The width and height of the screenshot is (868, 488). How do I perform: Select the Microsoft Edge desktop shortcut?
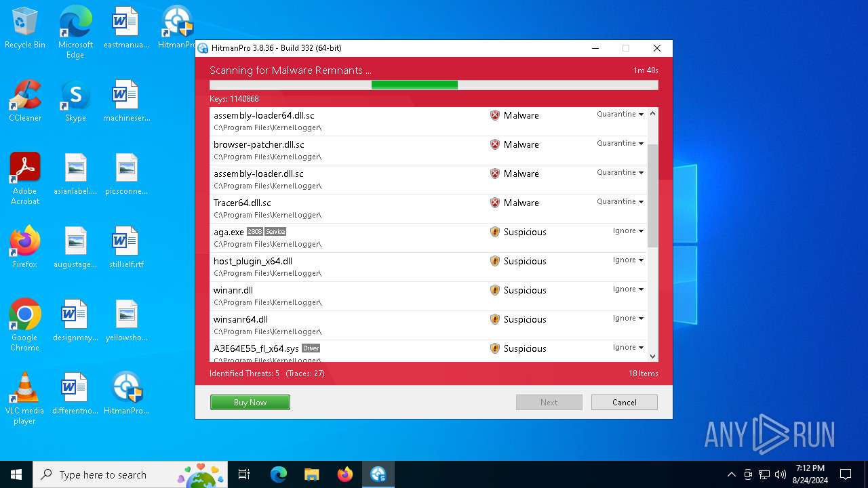75,33
